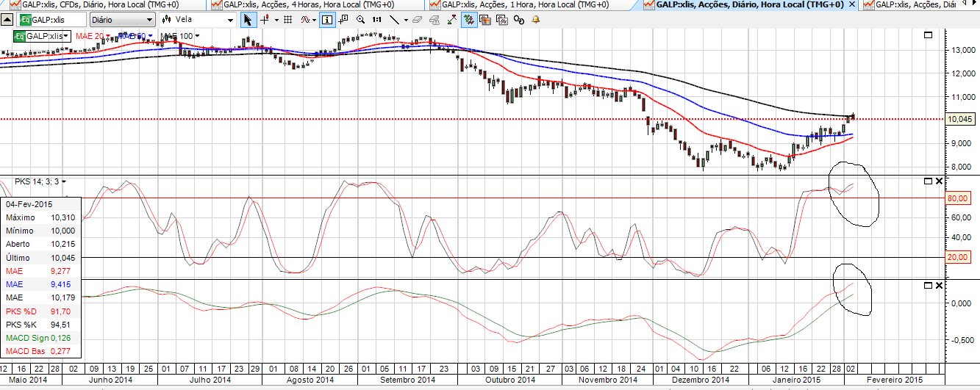Activate the crosshair cursor tool
The height and width of the screenshot is (390, 980).
pyautogui.click(x=265, y=20)
